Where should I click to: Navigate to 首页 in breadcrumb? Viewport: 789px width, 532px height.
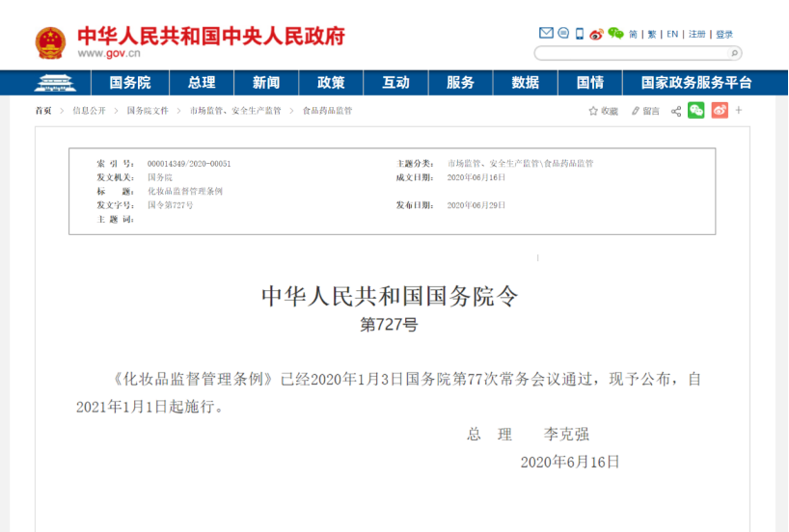click(43, 111)
